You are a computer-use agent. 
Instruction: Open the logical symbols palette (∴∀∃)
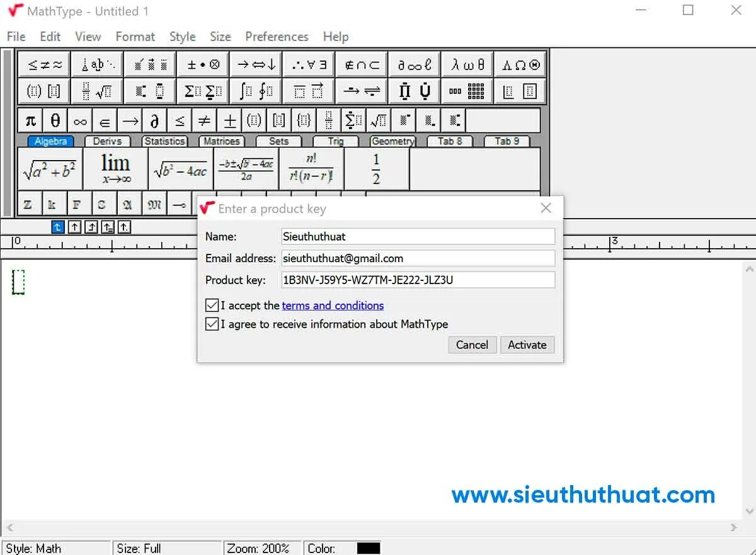(309, 64)
